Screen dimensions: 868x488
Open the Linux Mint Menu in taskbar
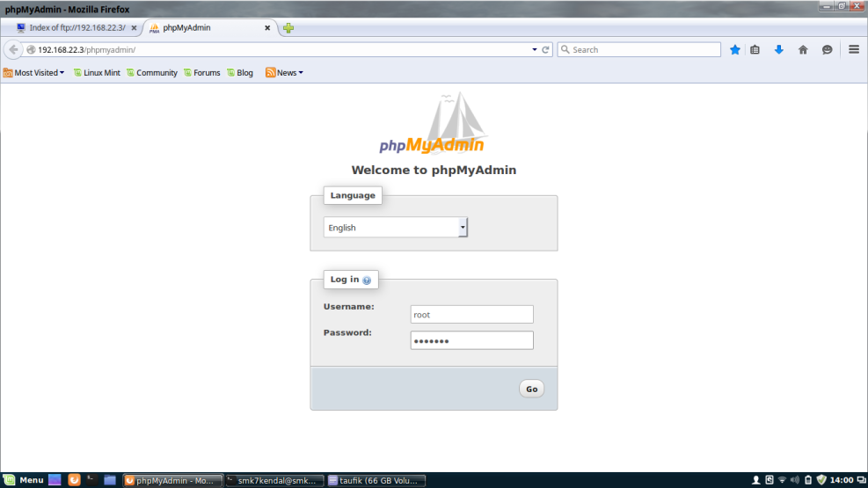point(24,480)
